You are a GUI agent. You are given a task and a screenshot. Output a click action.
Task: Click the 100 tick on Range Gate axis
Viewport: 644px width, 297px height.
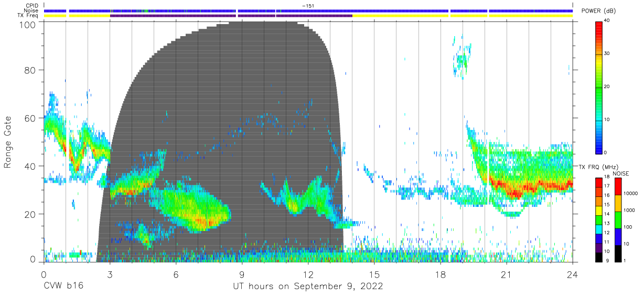coord(28,24)
